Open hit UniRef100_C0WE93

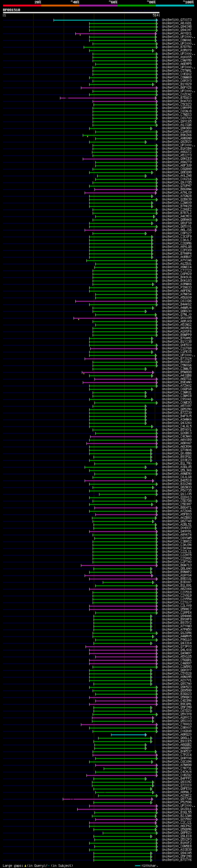(177, 403)
